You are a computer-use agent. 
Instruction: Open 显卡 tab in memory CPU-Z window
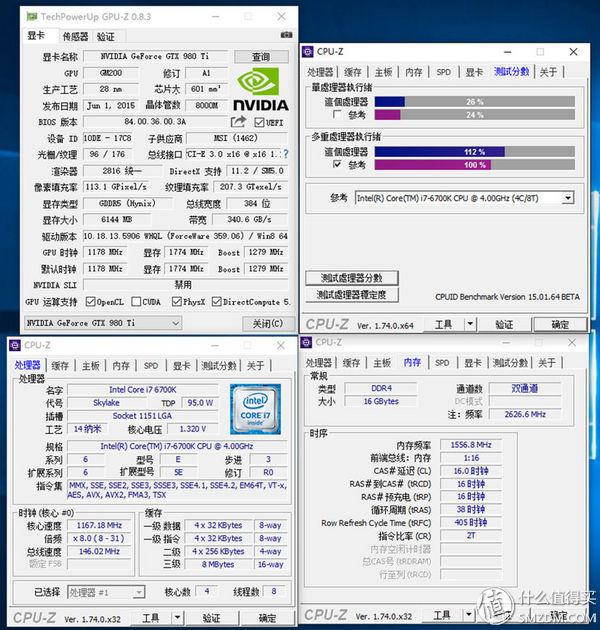(x=473, y=363)
